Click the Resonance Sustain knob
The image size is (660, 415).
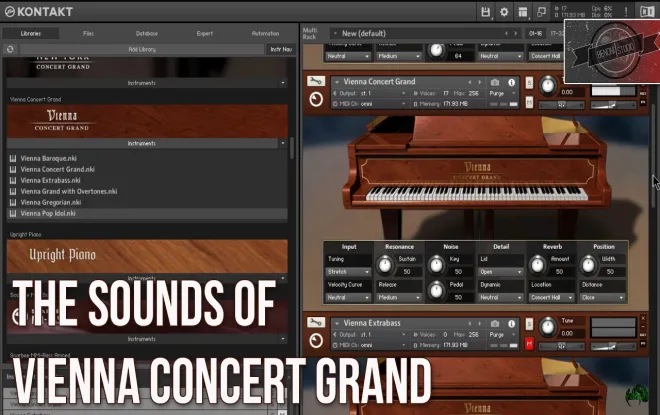click(385, 265)
